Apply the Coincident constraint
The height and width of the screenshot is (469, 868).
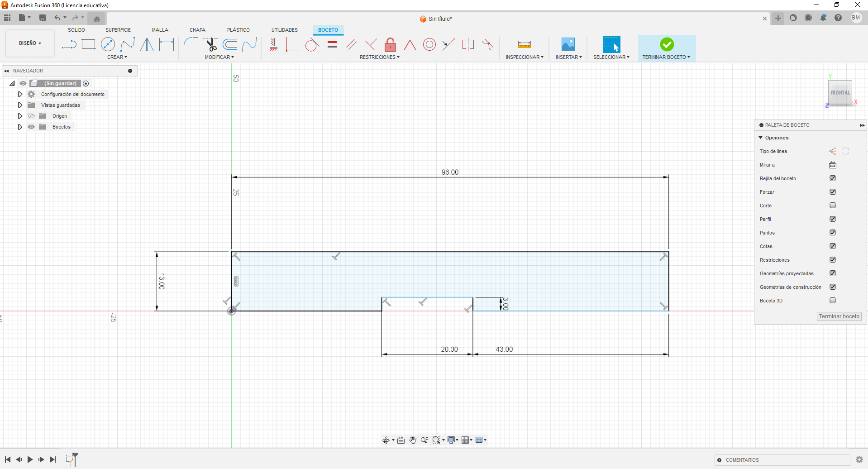(293, 44)
